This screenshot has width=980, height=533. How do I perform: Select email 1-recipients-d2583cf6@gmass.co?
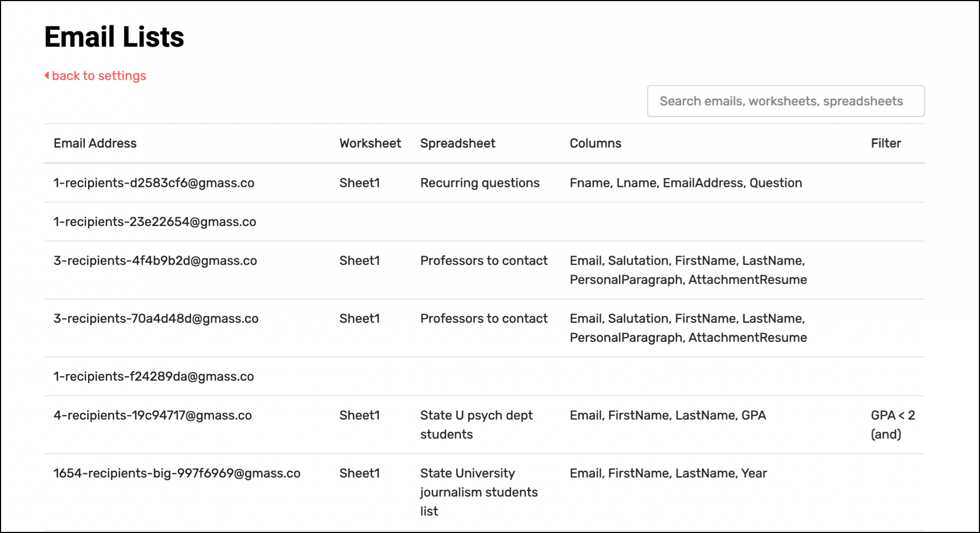tap(154, 183)
